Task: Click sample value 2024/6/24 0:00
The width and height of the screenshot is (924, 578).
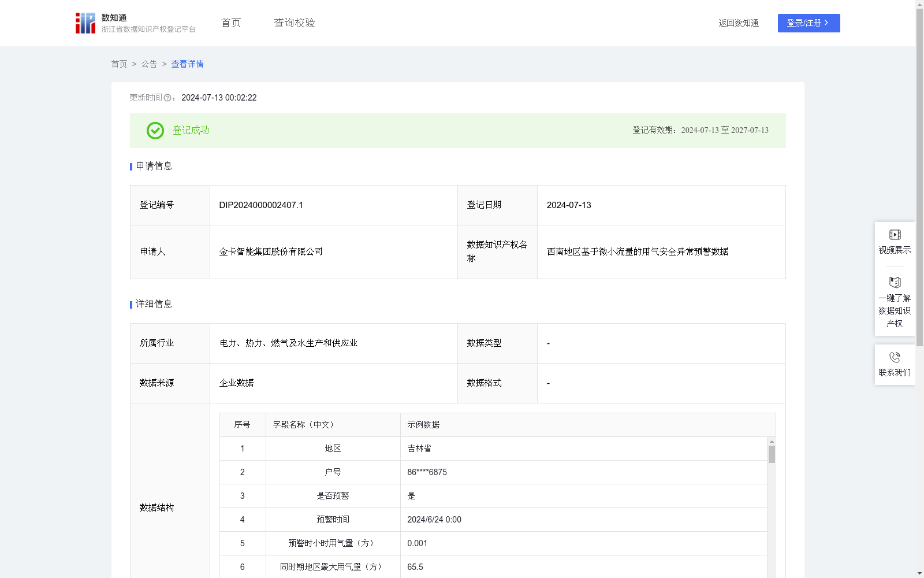Action: pyautogui.click(x=434, y=520)
